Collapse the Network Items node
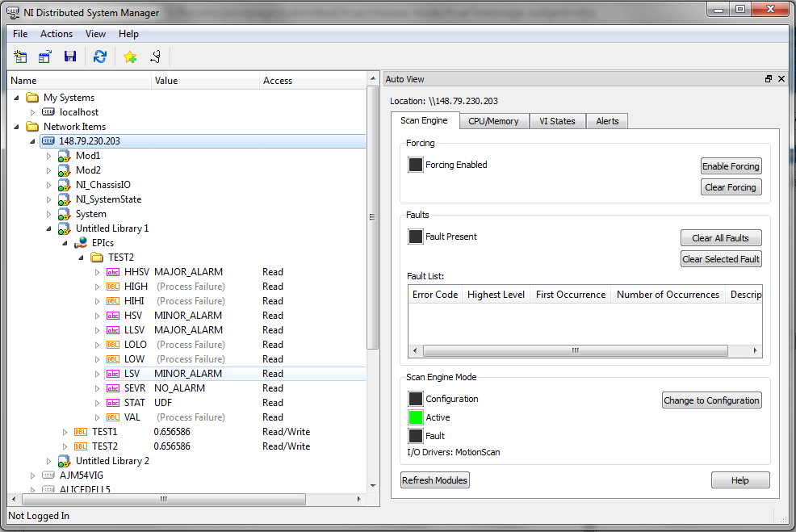 17,127
